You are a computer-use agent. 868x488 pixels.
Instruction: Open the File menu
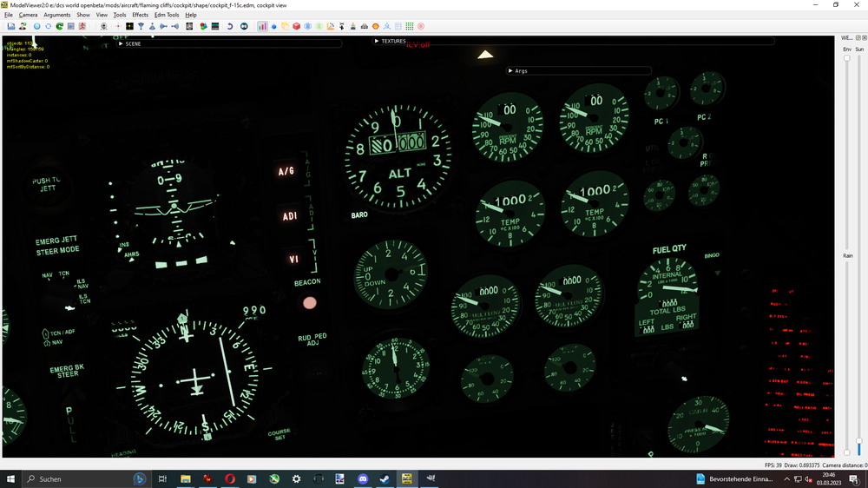[9, 15]
